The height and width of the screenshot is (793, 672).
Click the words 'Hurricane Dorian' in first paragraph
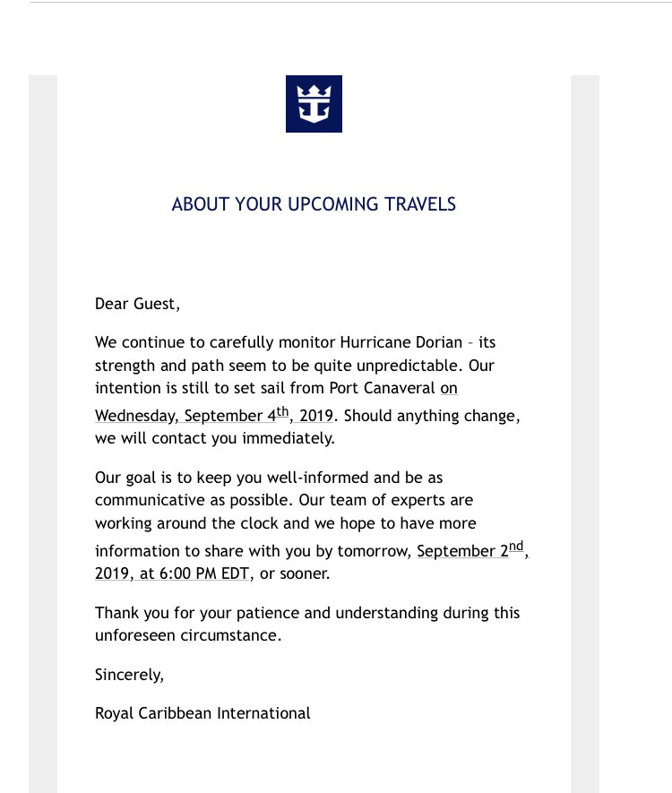click(x=401, y=342)
